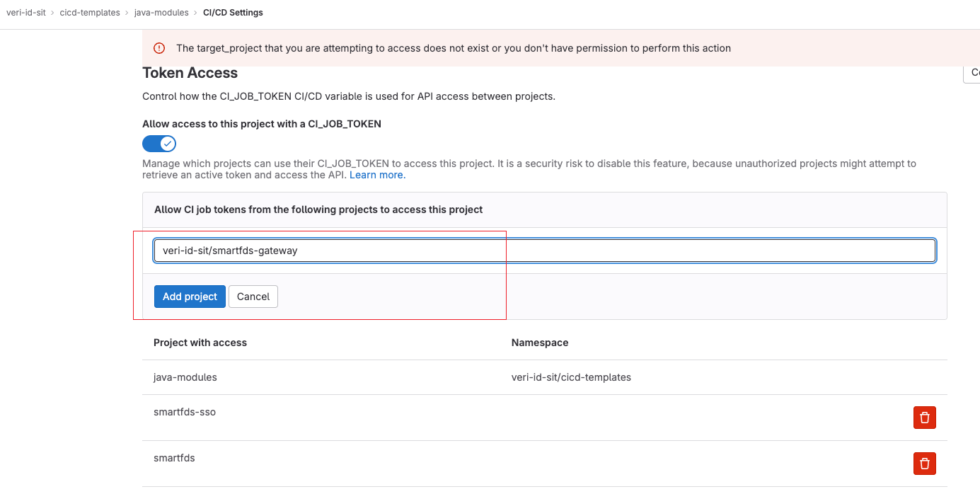Click the Namespace column header
The image size is (980, 494).
pyautogui.click(x=540, y=343)
